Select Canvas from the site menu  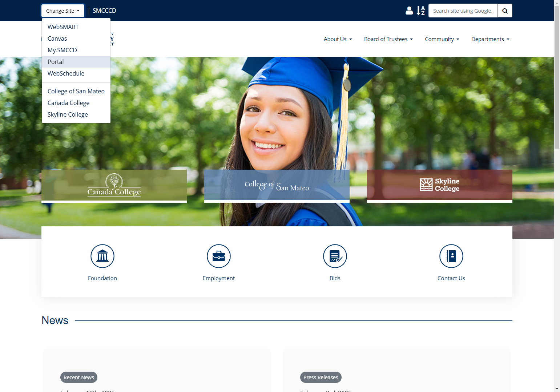click(76, 39)
